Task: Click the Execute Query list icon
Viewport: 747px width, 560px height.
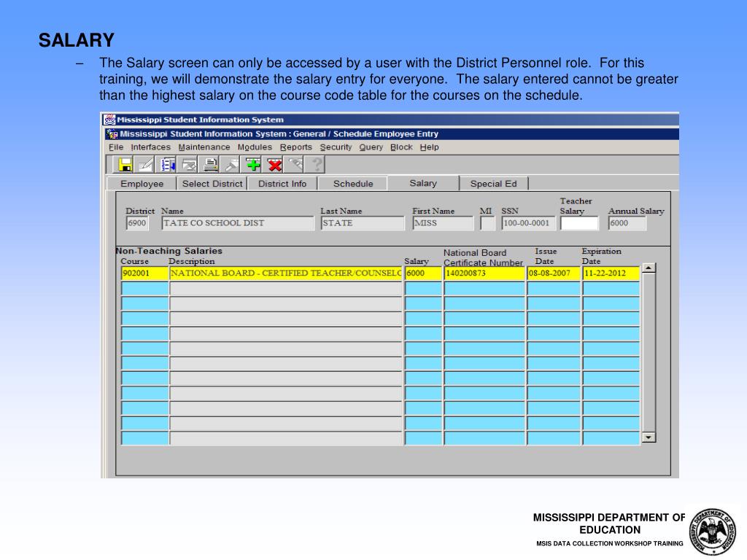Action: (168, 165)
